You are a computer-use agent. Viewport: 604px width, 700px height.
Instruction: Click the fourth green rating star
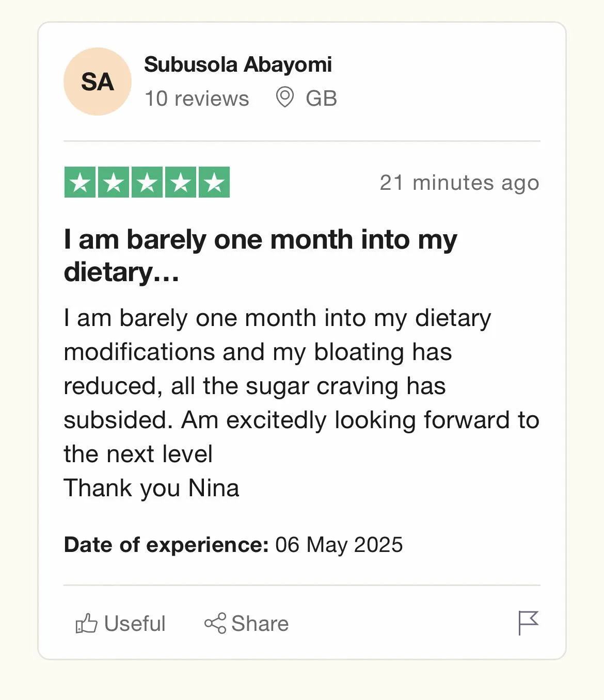pyautogui.click(x=181, y=182)
